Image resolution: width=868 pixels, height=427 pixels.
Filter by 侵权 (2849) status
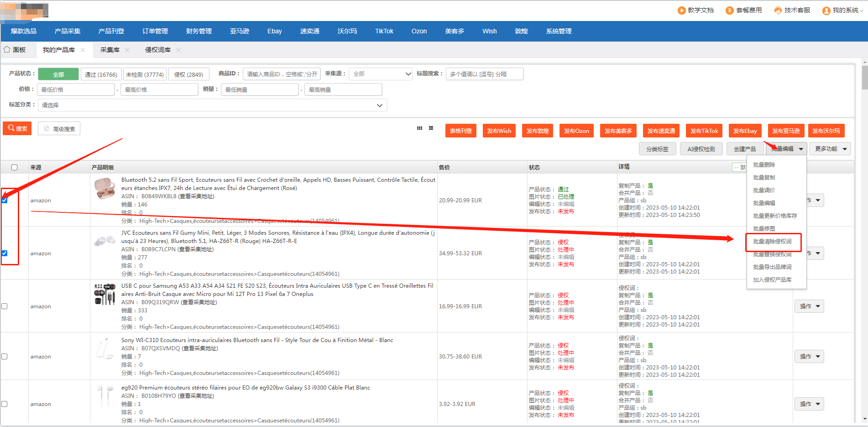click(x=188, y=74)
